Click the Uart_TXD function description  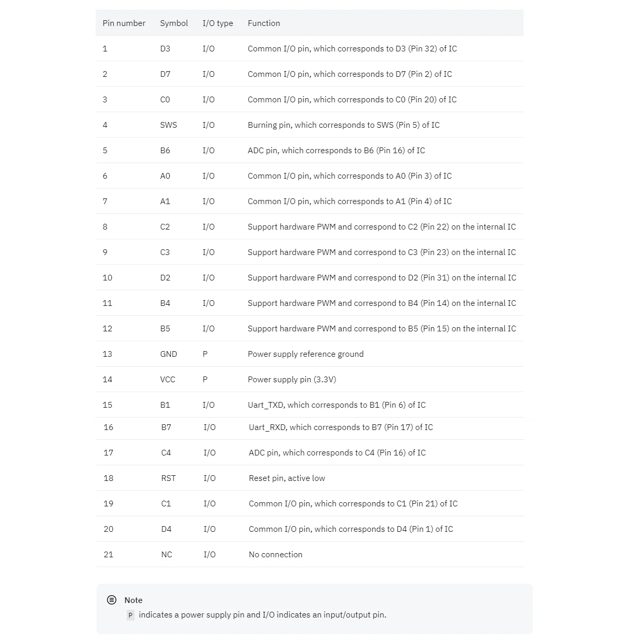[x=337, y=405]
